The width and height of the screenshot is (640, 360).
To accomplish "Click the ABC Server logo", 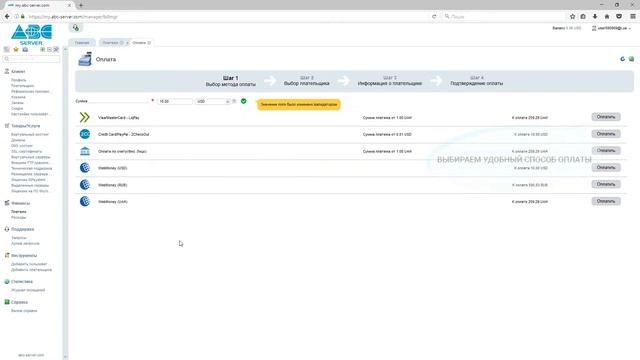I will tap(31, 35).
